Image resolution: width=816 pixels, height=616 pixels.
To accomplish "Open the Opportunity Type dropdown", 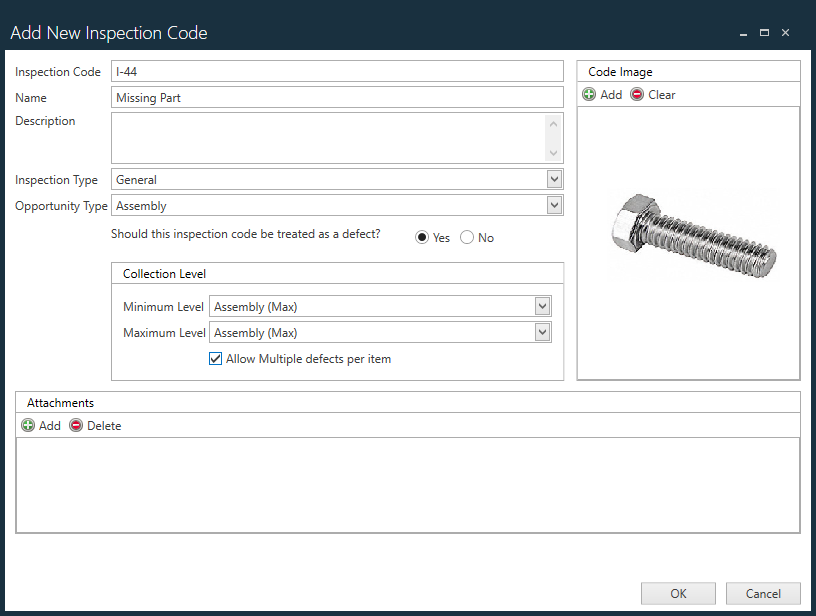I will point(553,205).
